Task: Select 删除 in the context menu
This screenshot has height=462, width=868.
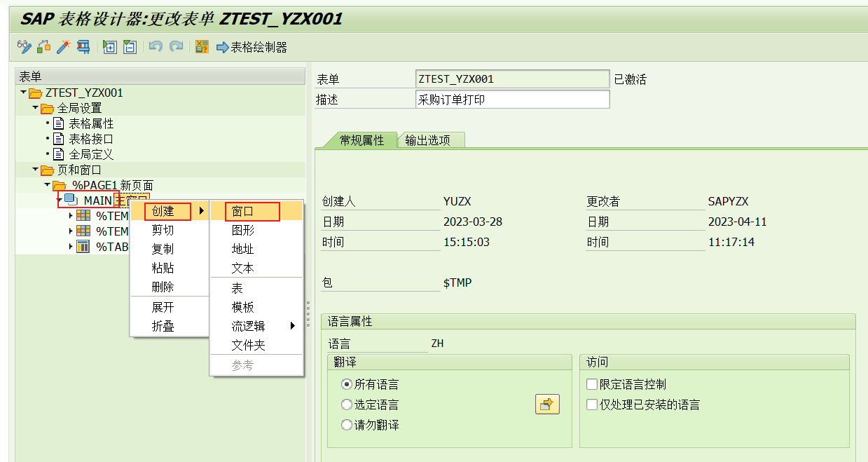Action: click(163, 287)
